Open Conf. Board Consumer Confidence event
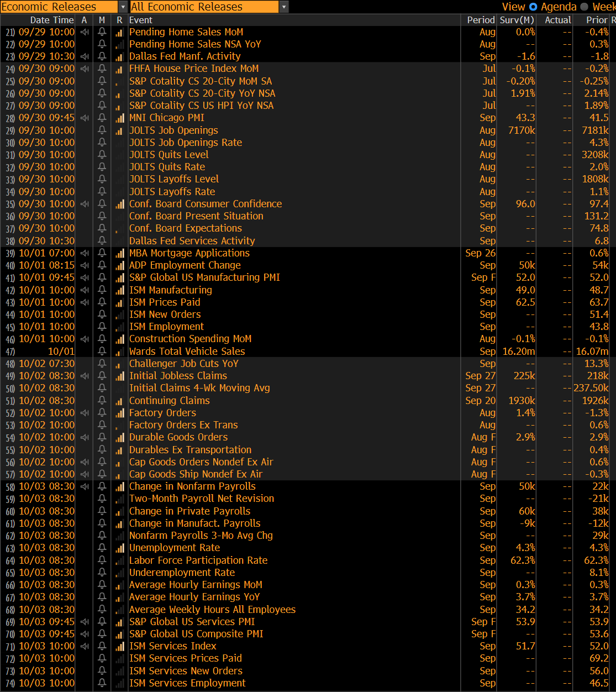 point(206,204)
